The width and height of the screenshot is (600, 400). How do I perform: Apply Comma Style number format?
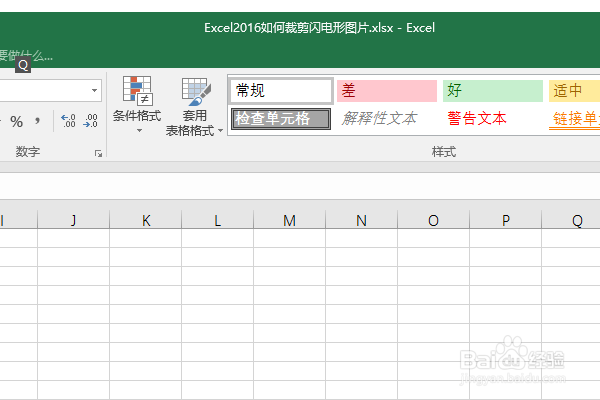click(37, 121)
